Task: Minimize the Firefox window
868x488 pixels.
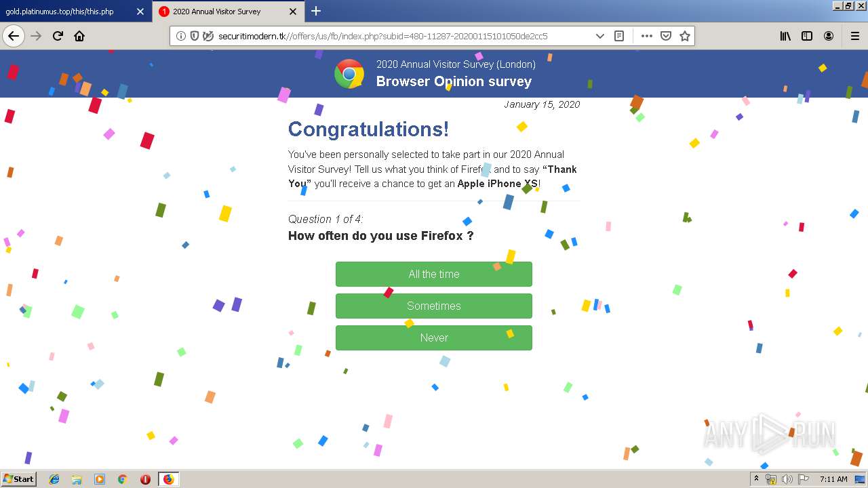Action: pyautogui.click(x=838, y=5)
